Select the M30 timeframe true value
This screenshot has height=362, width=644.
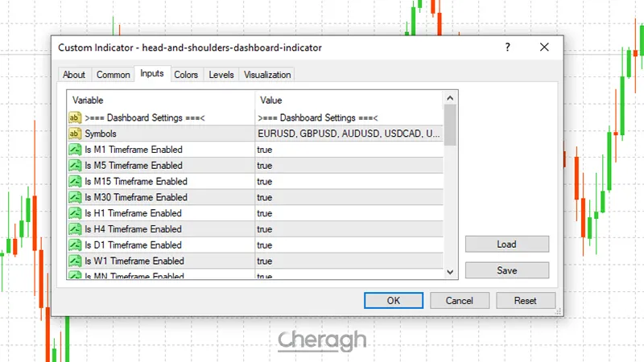point(265,198)
